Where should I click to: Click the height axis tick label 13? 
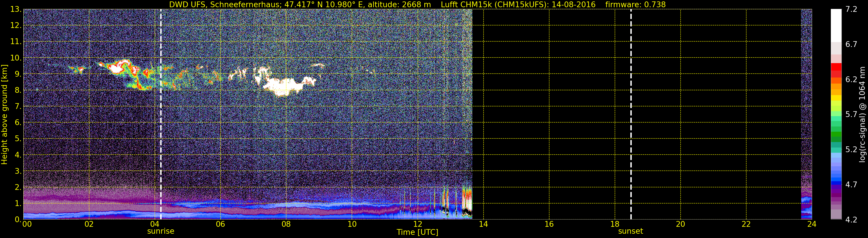(x=16, y=9)
